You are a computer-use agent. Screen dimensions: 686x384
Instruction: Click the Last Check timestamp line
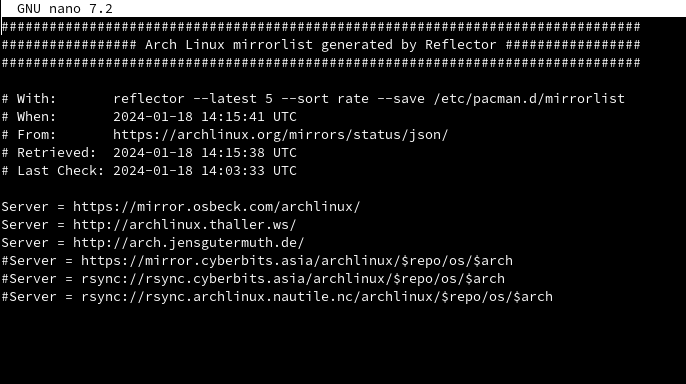(x=149, y=171)
